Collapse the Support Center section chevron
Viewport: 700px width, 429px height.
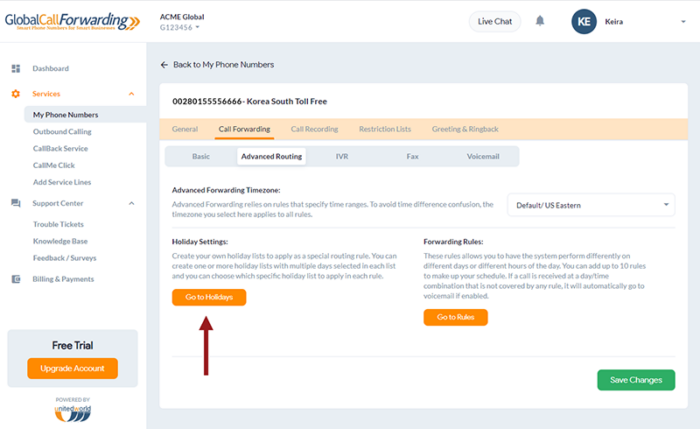[x=131, y=203]
